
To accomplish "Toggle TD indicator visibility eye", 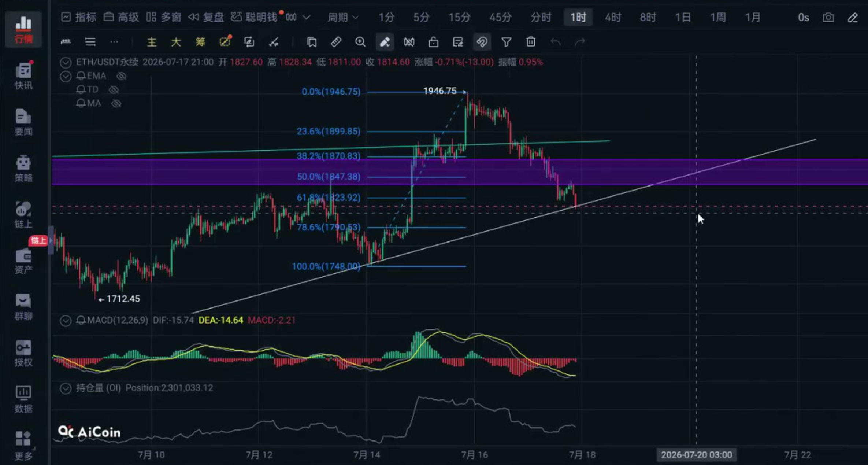I will [x=114, y=89].
